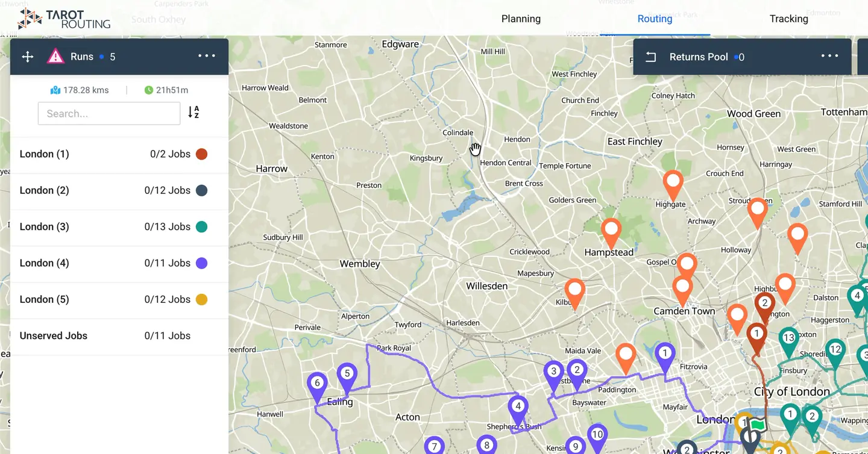Click into the runs Search field
The image size is (868, 454).
pyautogui.click(x=109, y=113)
